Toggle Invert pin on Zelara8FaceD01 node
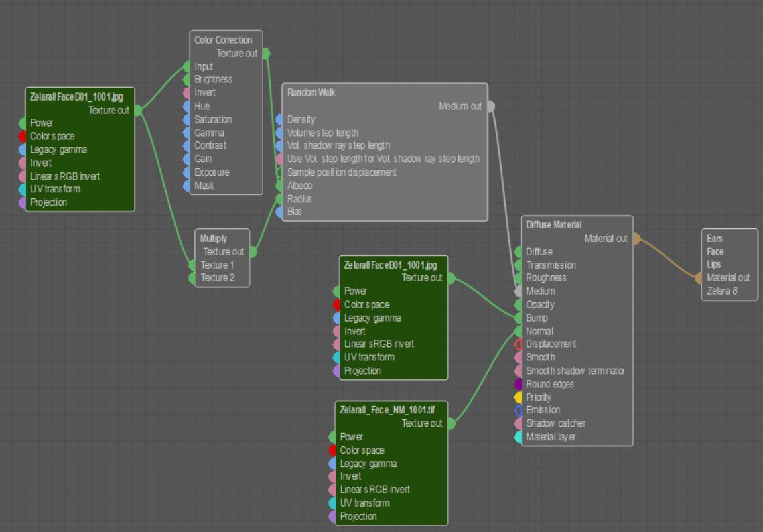The image size is (763, 532). pyautogui.click(x=22, y=163)
